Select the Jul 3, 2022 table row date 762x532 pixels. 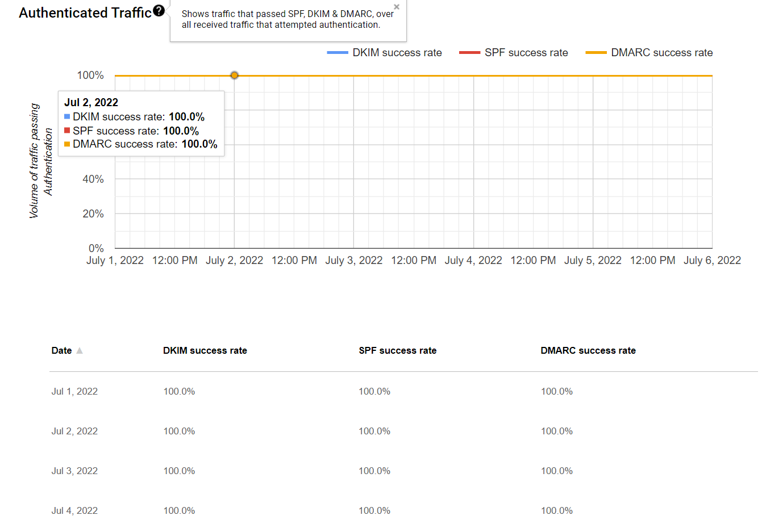74,471
